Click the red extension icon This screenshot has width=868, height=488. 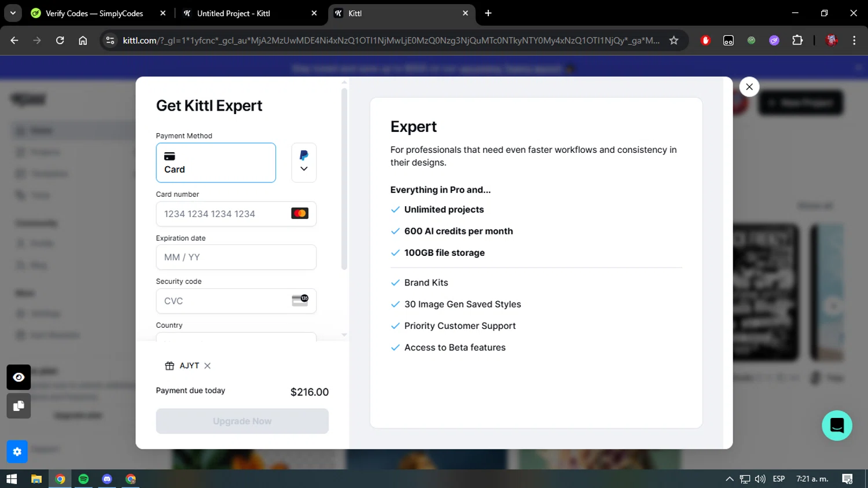(x=705, y=41)
